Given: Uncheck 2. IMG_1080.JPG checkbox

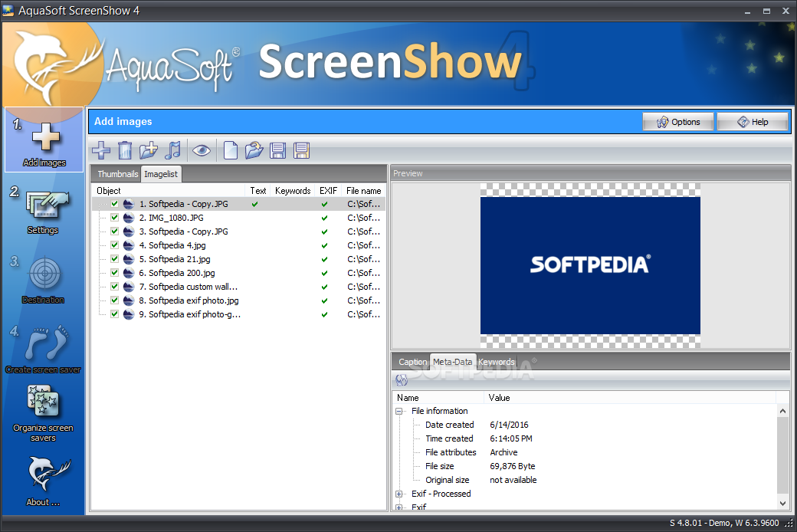Looking at the screenshot, I should coord(114,218).
